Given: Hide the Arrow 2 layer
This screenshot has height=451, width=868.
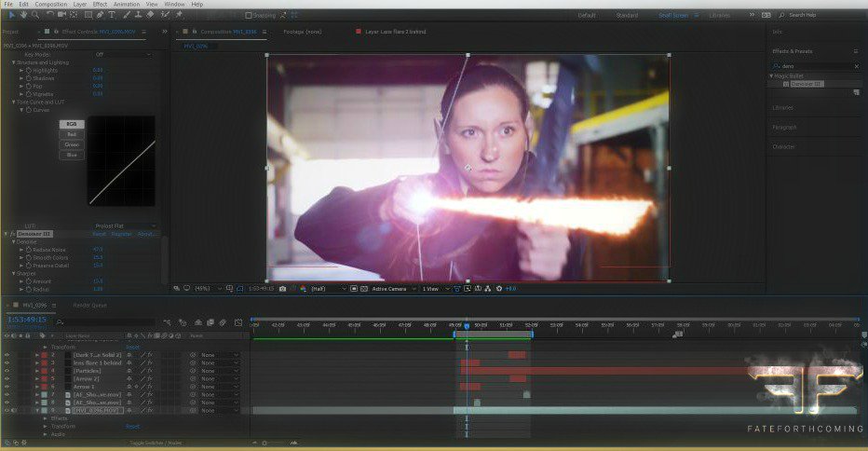Looking at the screenshot, I should 7,378.
